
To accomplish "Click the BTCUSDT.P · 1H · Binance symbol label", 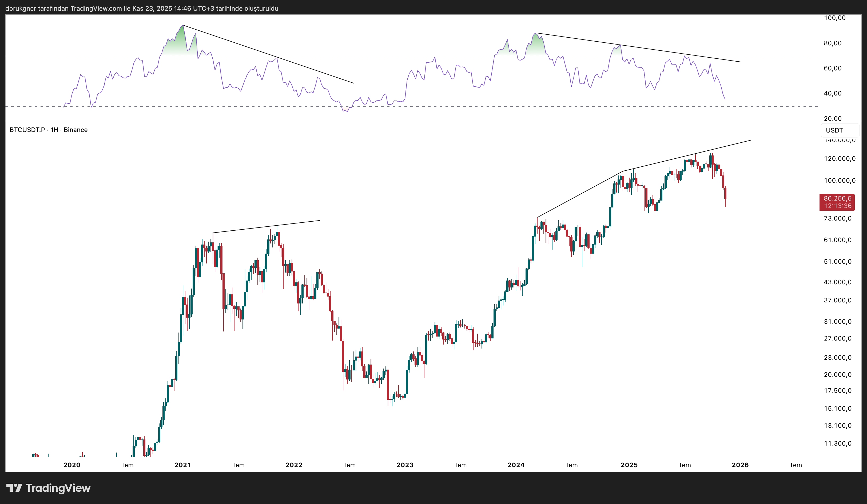I will (49, 130).
